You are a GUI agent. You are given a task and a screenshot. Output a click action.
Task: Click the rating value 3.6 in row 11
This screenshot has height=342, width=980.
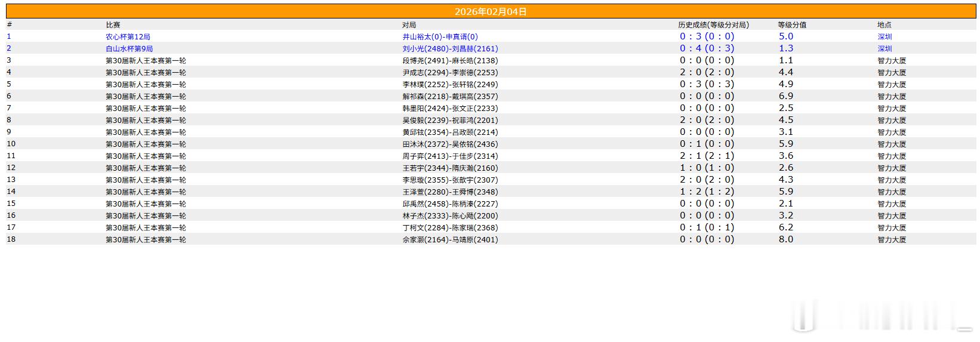point(786,156)
